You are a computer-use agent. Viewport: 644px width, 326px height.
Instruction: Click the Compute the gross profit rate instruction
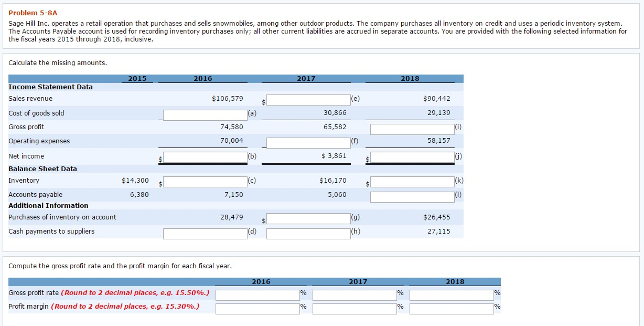[120, 266]
